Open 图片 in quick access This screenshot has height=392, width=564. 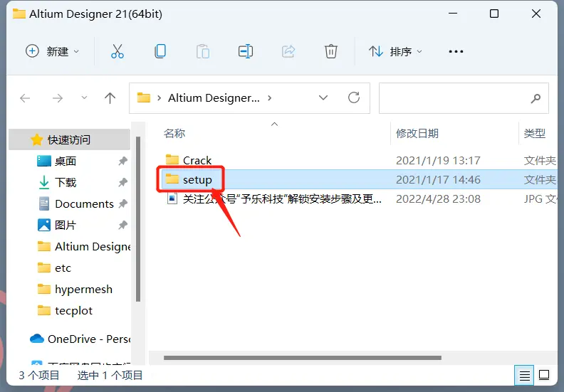[65, 225]
